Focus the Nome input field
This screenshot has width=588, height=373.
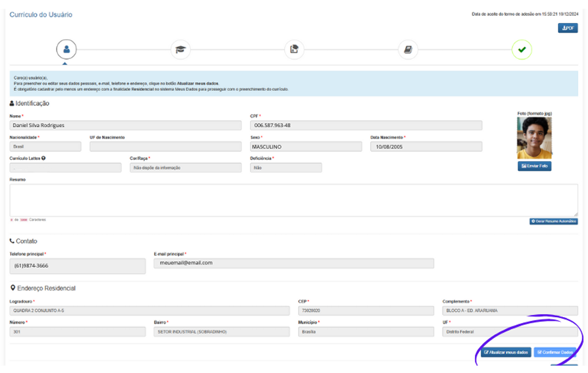tap(126, 126)
